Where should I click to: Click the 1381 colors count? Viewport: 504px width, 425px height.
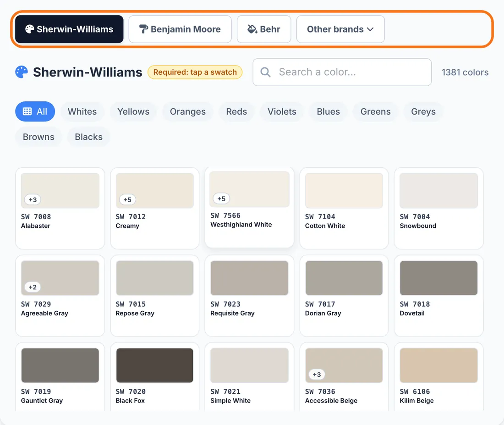465,72
